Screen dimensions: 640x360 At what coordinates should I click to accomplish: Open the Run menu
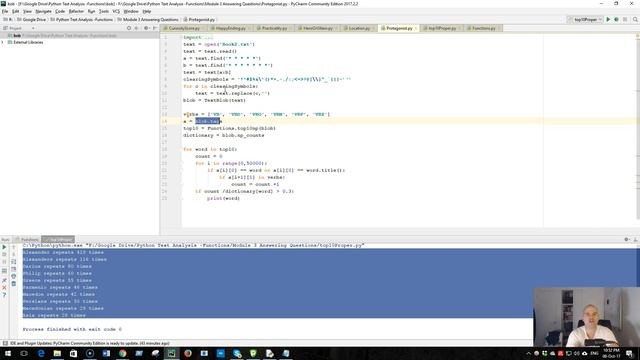pos(91,11)
